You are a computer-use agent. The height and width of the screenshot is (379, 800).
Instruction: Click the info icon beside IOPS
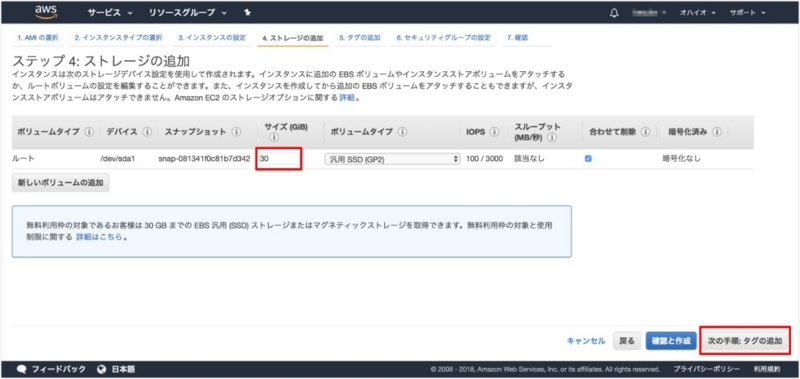tap(494, 132)
